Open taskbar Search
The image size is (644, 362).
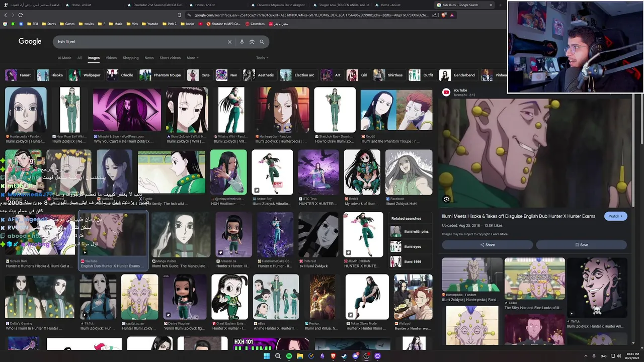(278, 356)
